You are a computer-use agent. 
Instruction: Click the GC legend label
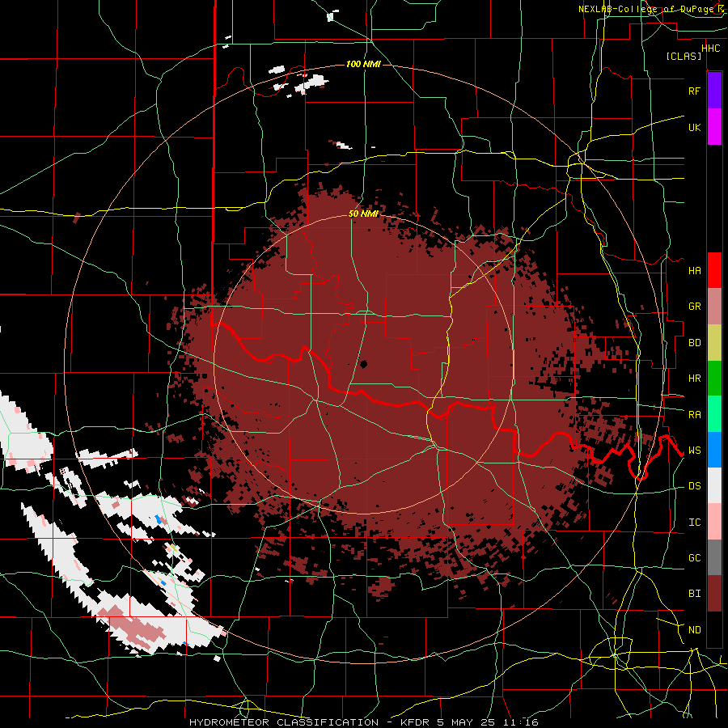coord(694,558)
